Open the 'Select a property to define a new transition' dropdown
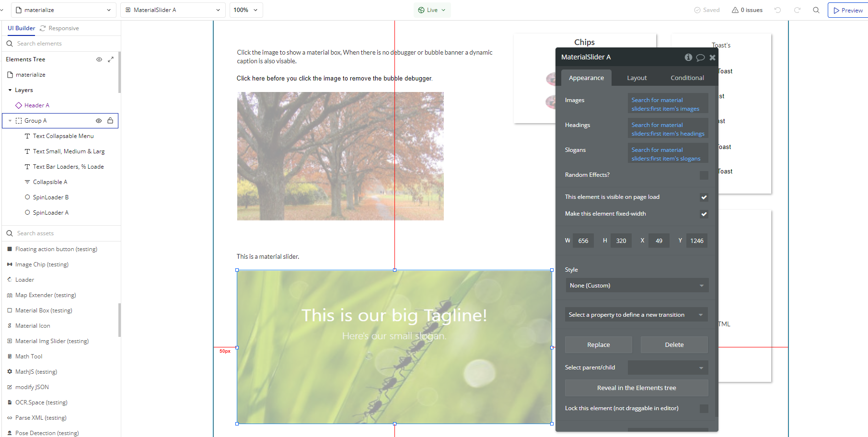Image resolution: width=868 pixels, height=437 pixels. coord(636,314)
